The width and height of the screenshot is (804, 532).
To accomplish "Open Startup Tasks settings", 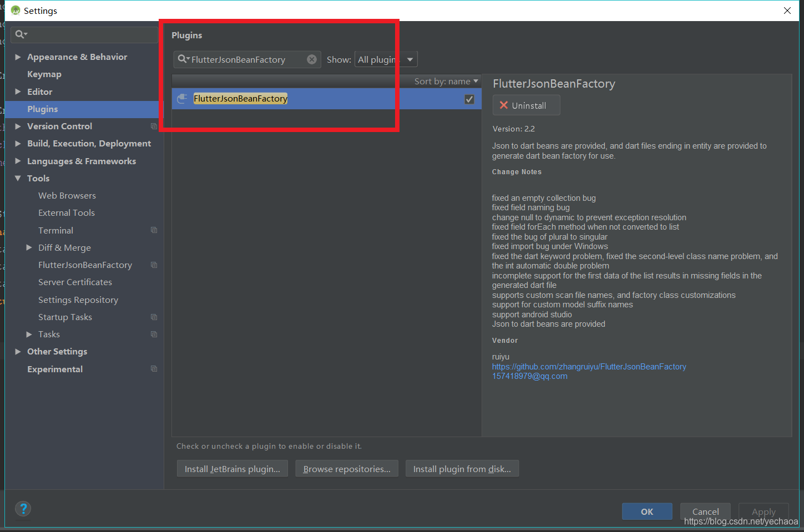I will [65, 317].
